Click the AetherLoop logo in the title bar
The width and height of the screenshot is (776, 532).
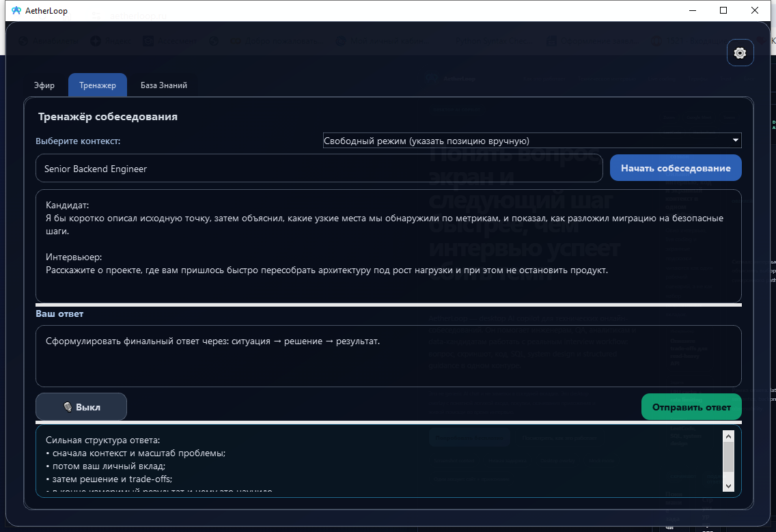[16, 10]
